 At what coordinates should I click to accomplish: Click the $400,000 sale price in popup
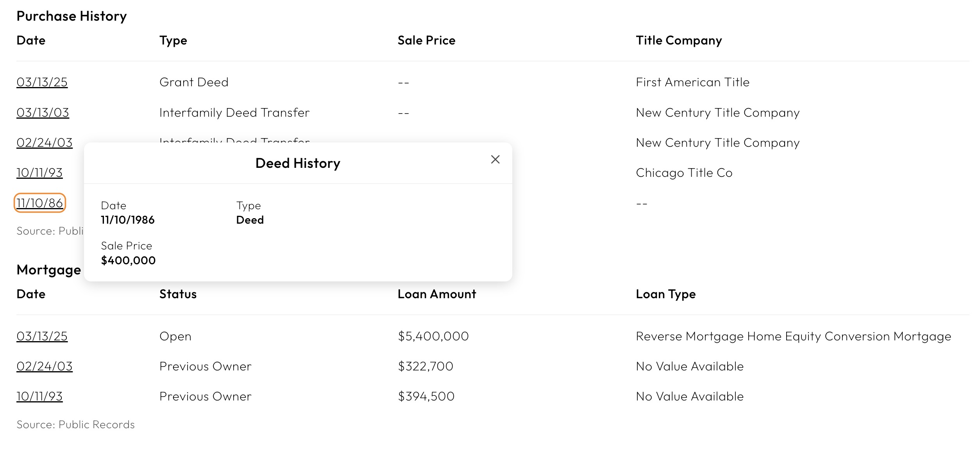pyautogui.click(x=128, y=260)
